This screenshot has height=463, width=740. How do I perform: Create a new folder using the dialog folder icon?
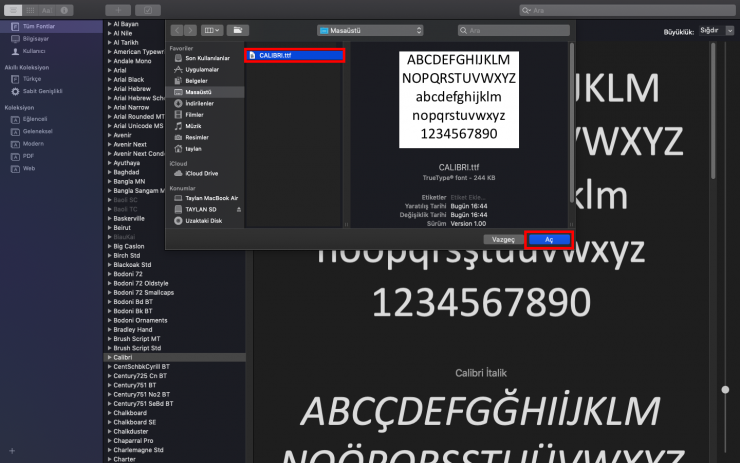coord(237,30)
